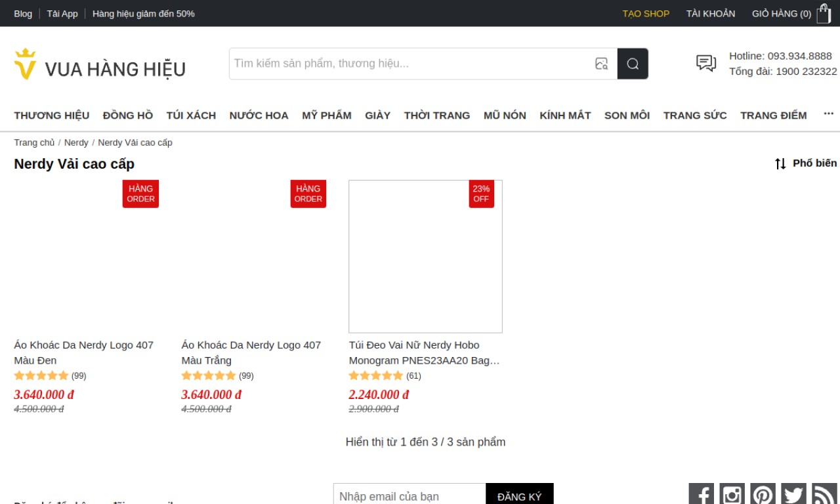Open the GIỎ HÀNG (0) cart link
The width and height of the screenshot is (840, 504).
click(x=782, y=14)
